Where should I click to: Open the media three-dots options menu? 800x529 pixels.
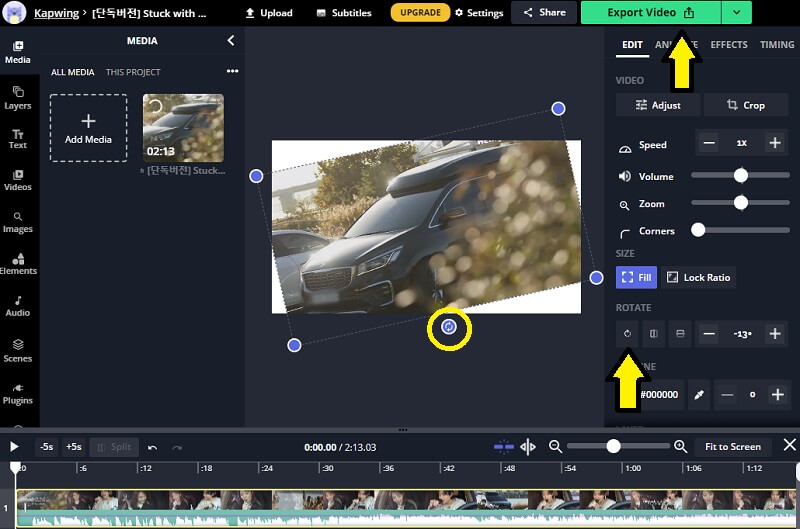(x=232, y=72)
